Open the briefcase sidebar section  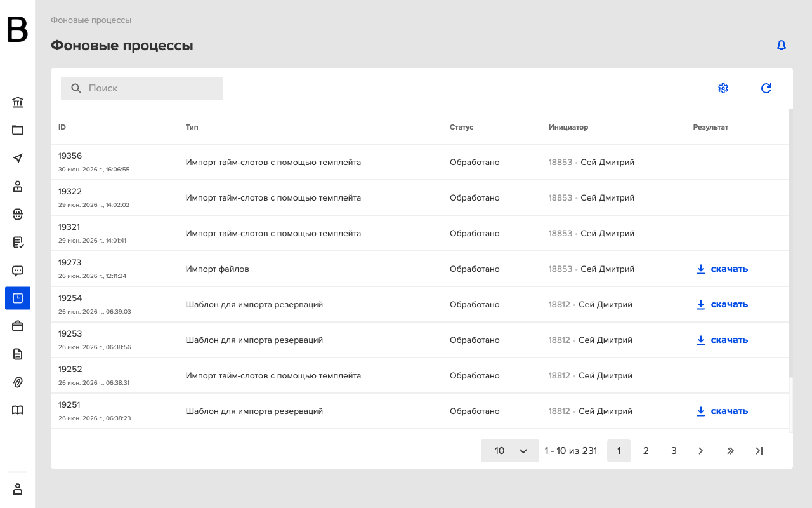(18, 326)
